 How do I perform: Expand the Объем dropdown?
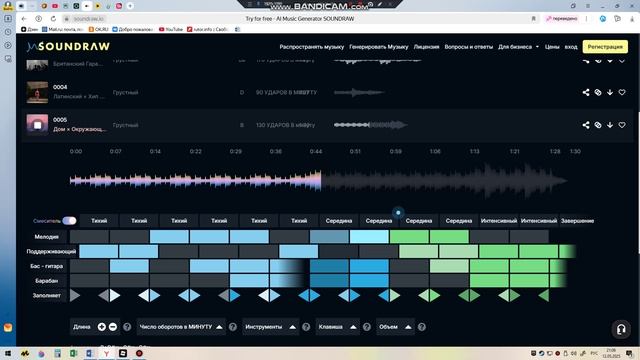coord(395,327)
